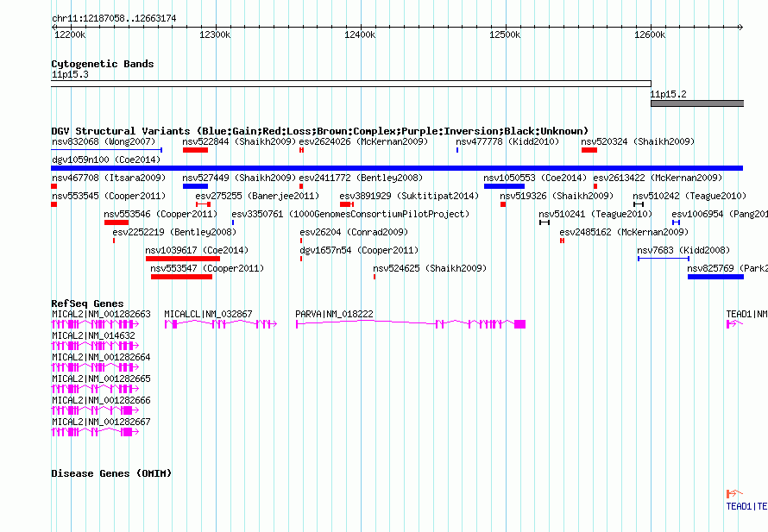Click the left arrow end of the ruler
768x532 pixels.
click(x=54, y=28)
